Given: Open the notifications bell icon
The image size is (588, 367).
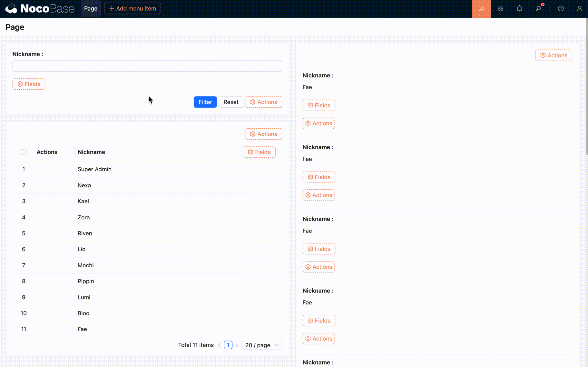Looking at the screenshot, I should coord(519,9).
